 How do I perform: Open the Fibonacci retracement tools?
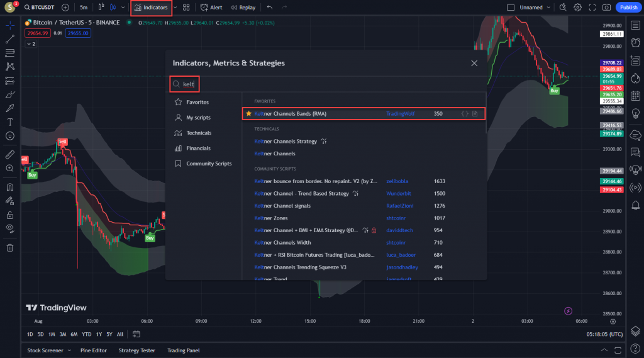click(x=10, y=53)
